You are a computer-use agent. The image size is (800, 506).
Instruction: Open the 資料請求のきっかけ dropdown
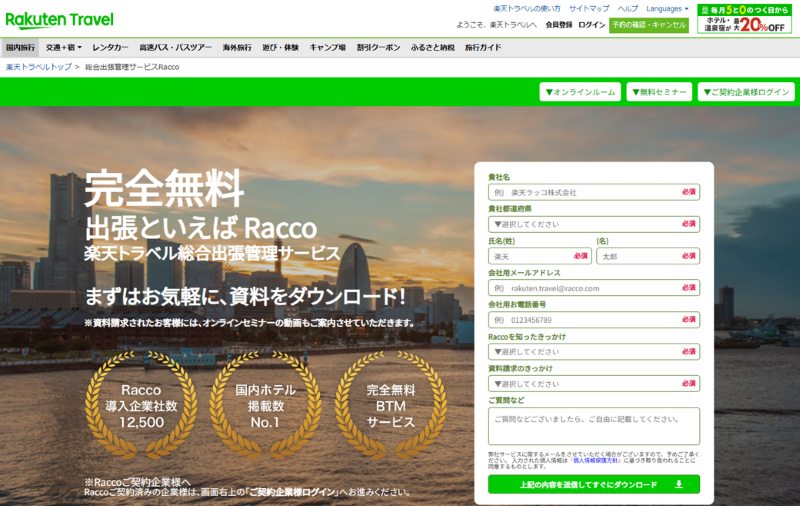tap(594, 384)
